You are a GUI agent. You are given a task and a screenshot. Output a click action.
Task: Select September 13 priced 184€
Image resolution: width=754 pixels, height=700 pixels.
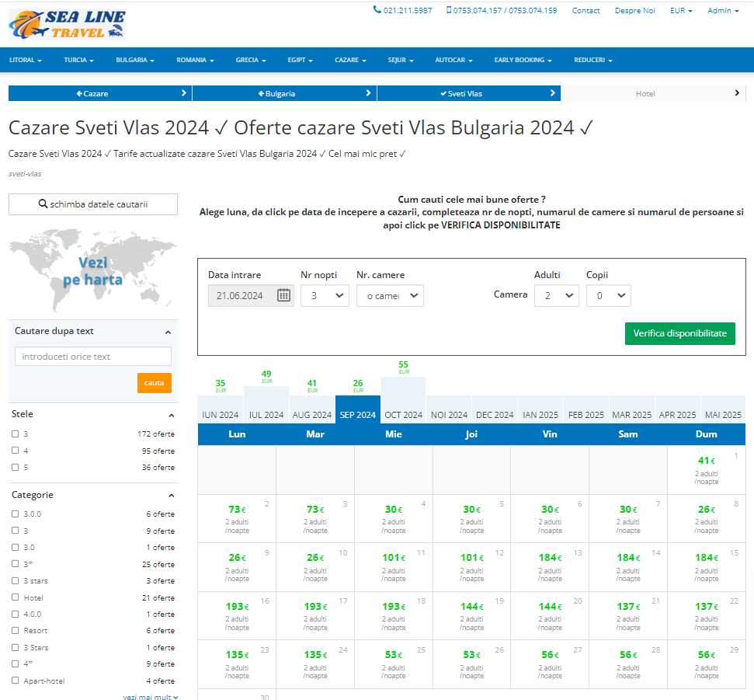[x=550, y=567]
